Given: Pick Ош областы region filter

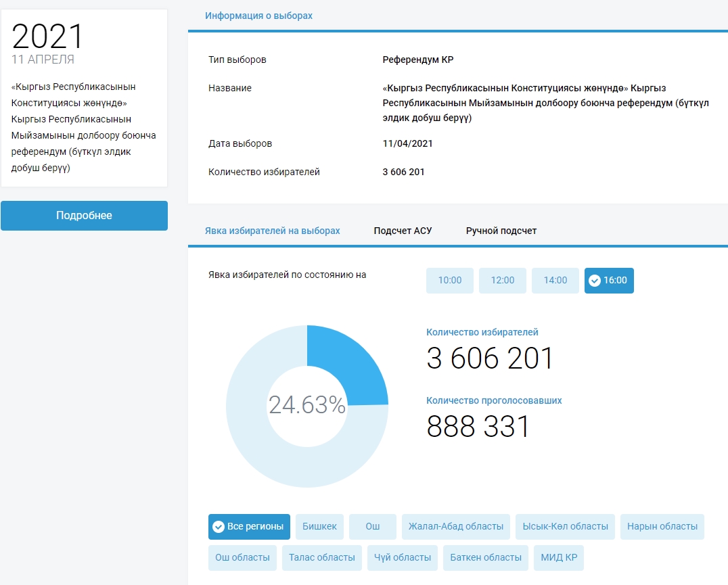Looking at the screenshot, I should pyautogui.click(x=242, y=558).
